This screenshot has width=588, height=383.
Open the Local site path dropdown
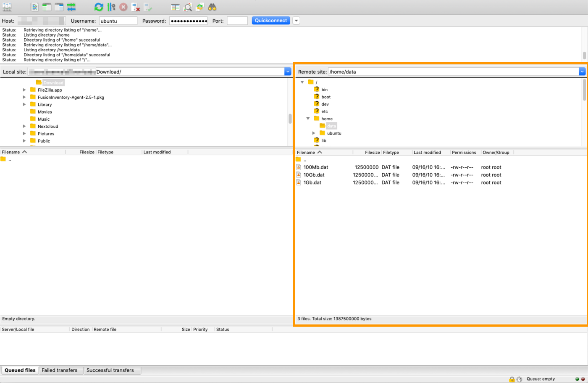tap(288, 71)
